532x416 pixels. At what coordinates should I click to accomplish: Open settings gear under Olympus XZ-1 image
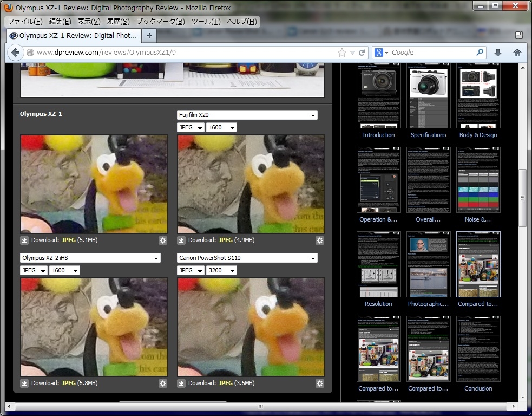163,240
